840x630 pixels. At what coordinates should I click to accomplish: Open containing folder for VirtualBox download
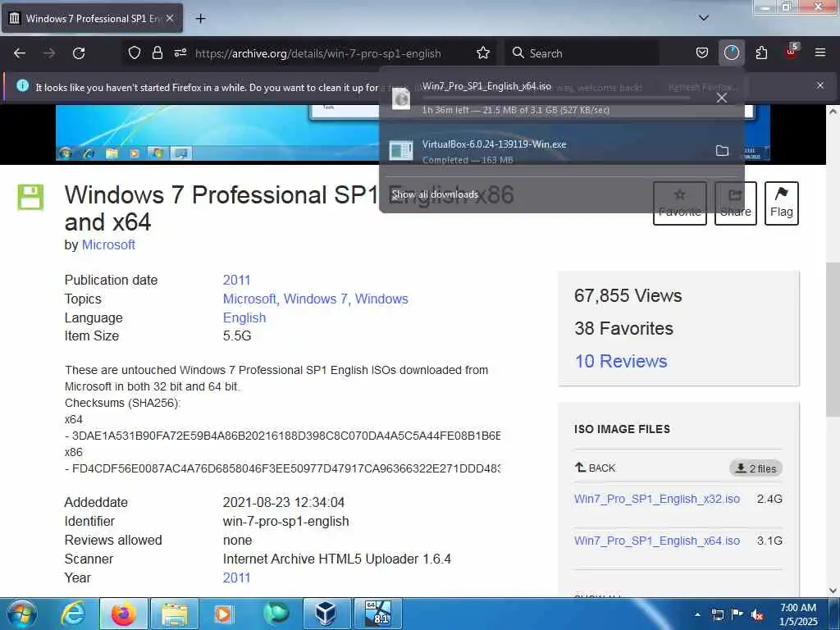[722, 151]
